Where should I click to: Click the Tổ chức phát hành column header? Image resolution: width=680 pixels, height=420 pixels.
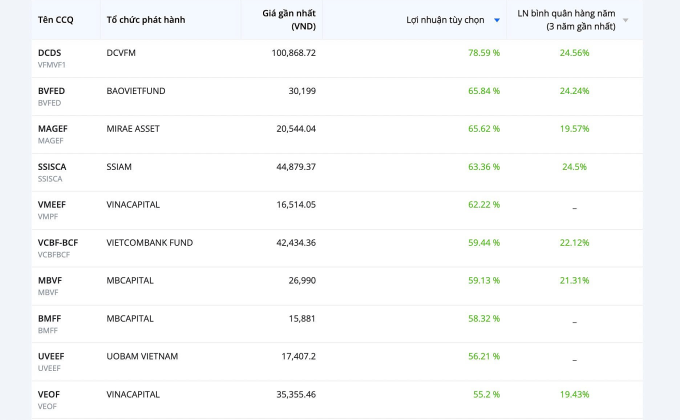point(144,20)
